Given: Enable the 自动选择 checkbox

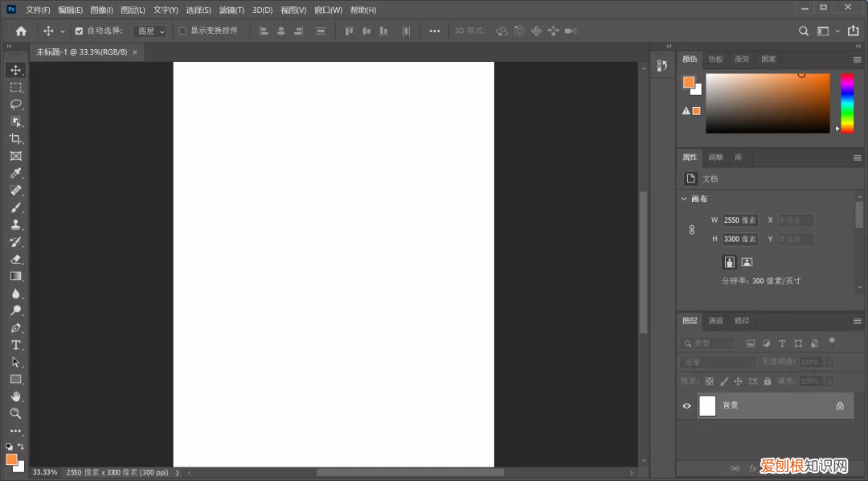Looking at the screenshot, I should tap(79, 31).
